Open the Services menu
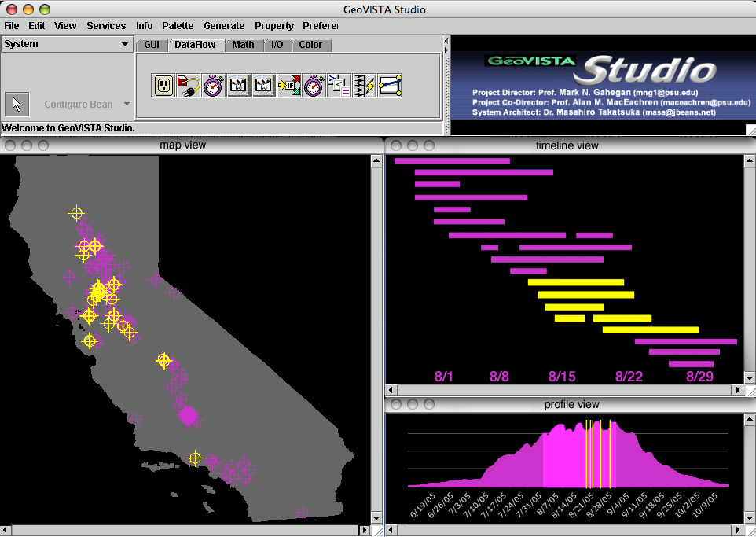The width and height of the screenshot is (756, 537). (106, 26)
